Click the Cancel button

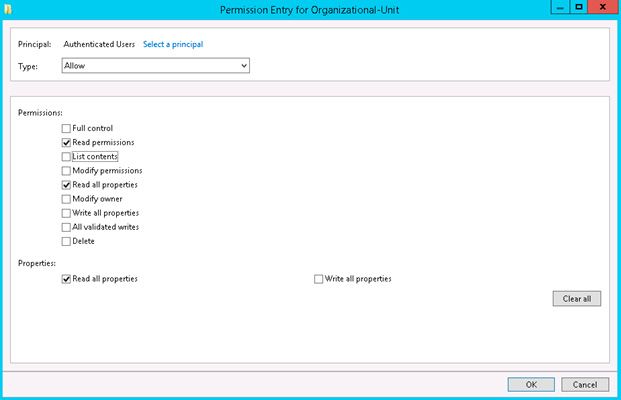click(585, 384)
